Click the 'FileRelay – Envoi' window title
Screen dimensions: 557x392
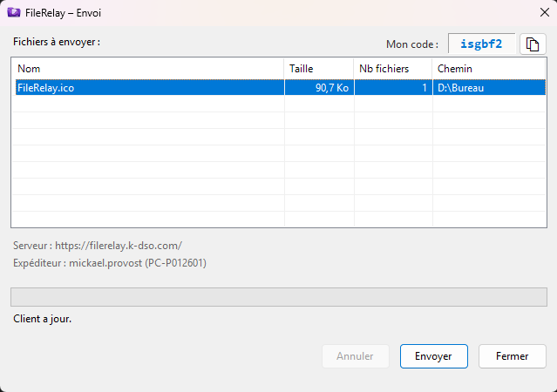point(64,13)
